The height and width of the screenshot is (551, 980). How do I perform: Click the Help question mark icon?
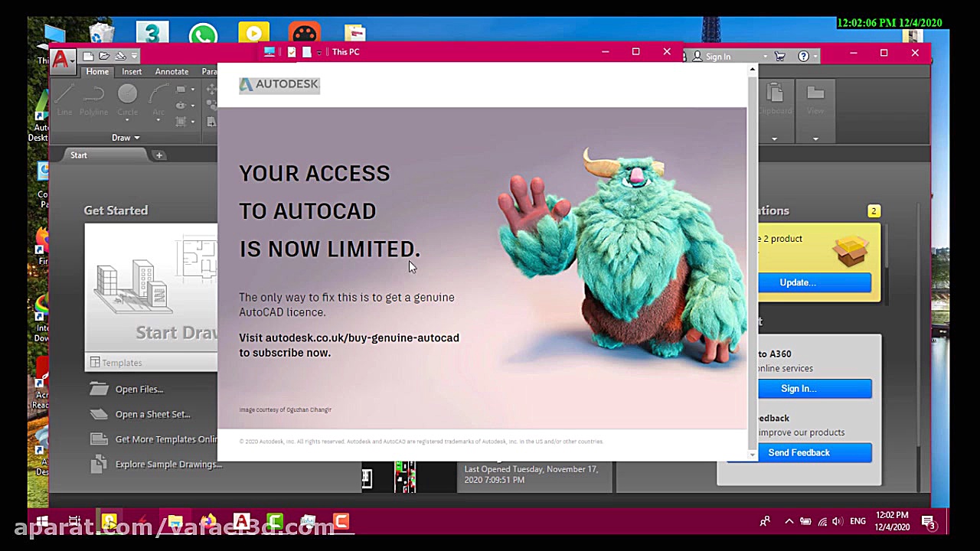803,57
